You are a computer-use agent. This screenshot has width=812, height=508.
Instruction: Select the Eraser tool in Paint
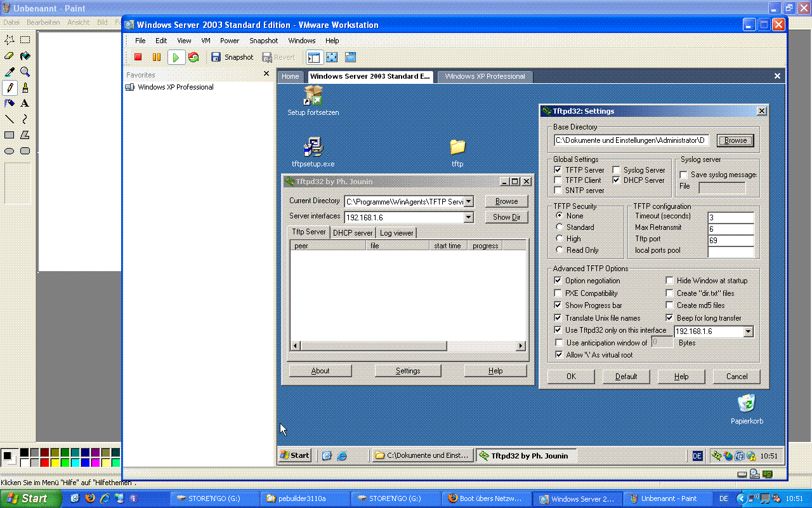pos(10,56)
